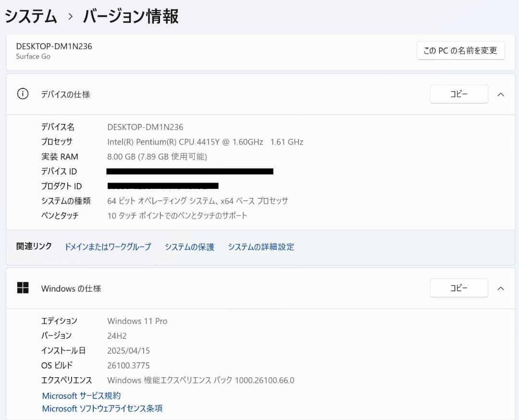Viewport: 519px width, 420px height.
Task: Copy Windows specifications using its コピー button
Action: [458, 288]
